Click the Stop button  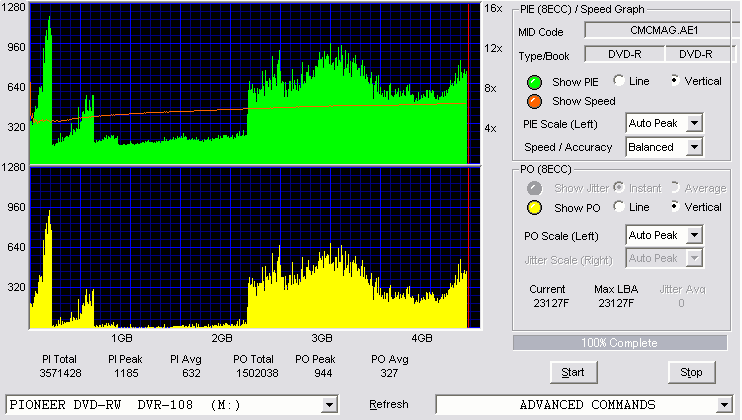691,373
